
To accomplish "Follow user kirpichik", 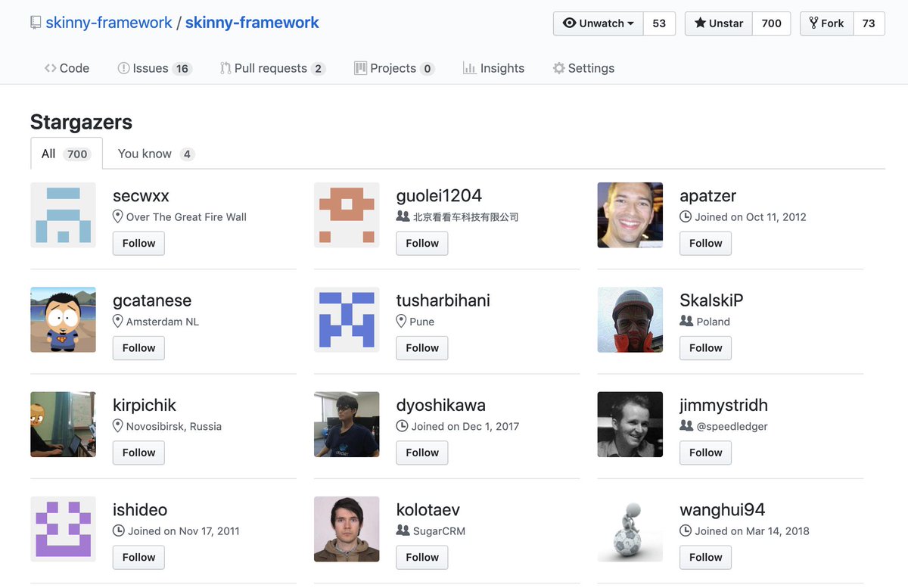I will coord(138,453).
